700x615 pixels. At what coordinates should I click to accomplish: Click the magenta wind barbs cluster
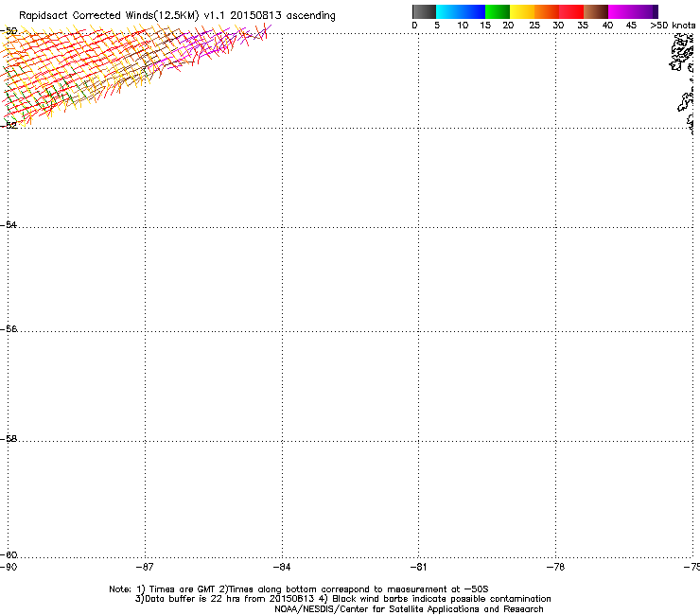pyautogui.click(x=210, y=47)
